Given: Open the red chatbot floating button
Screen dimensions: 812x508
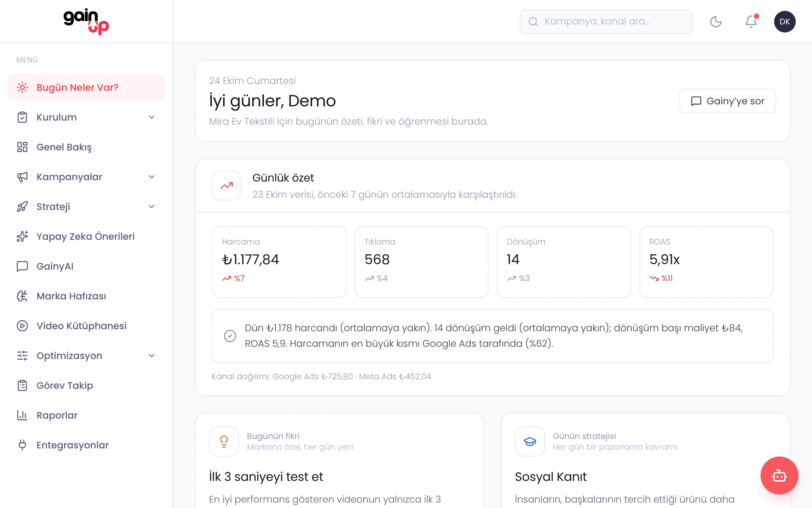Looking at the screenshot, I should coord(779,475).
